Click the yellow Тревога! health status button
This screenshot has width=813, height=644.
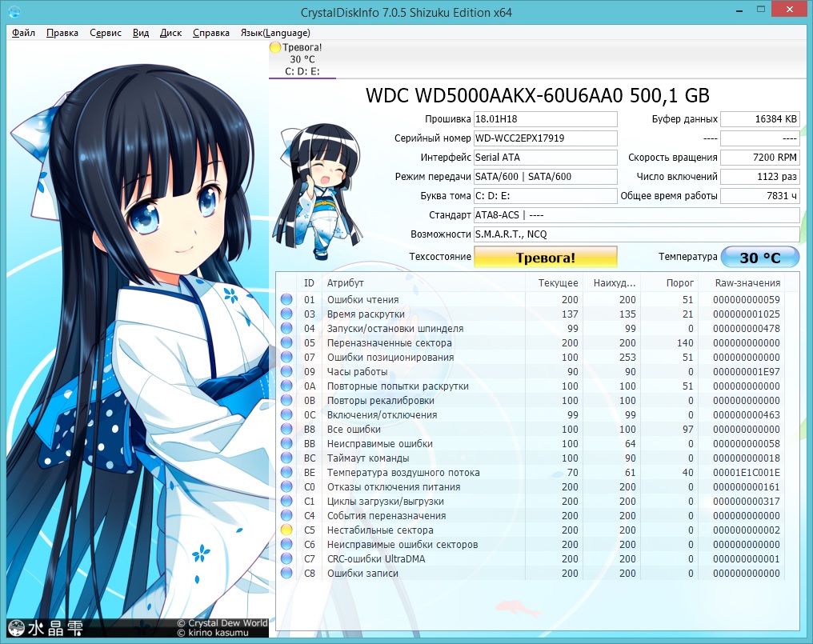tap(546, 257)
